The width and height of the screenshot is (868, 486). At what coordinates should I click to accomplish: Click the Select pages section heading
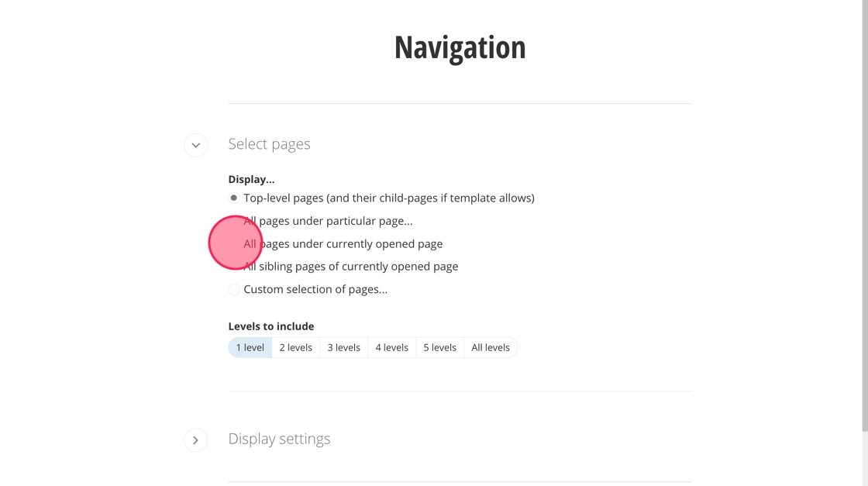click(x=269, y=144)
